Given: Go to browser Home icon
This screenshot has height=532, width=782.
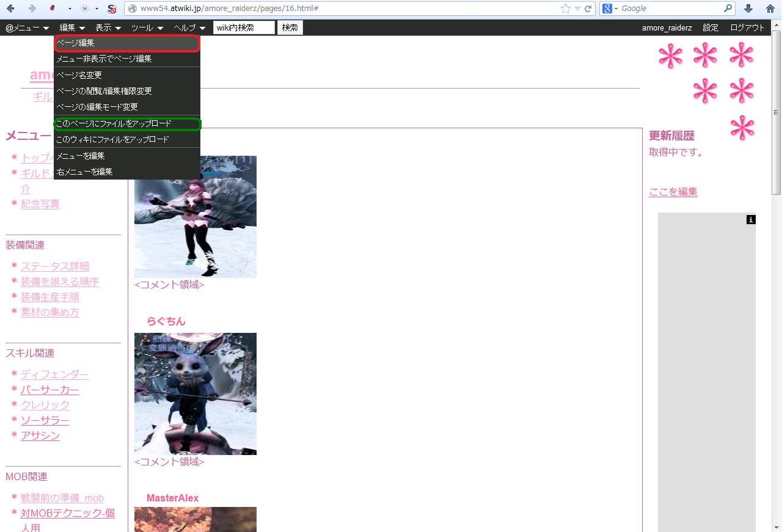Looking at the screenshot, I should (770, 9).
